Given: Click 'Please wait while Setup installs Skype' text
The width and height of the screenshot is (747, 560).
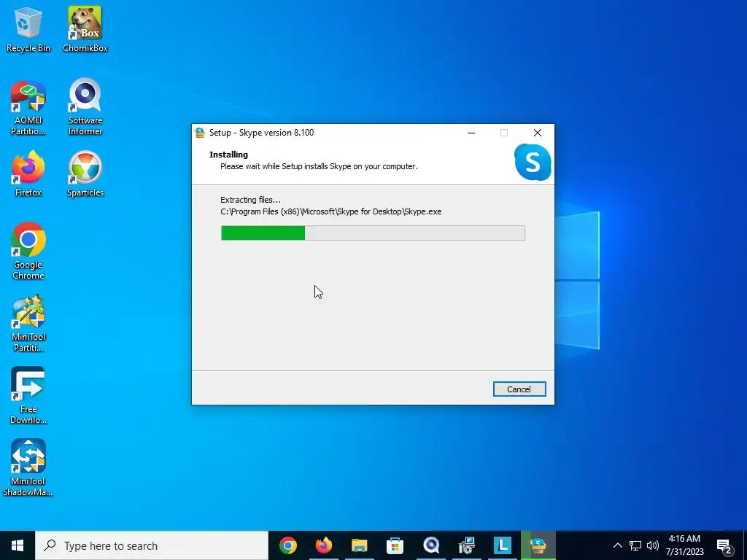Looking at the screenshot, I should (x=319, y=167).
